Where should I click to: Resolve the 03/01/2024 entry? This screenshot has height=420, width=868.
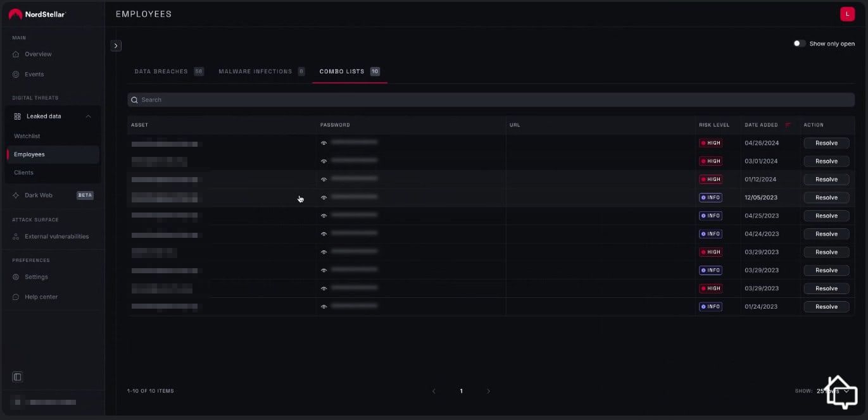[x=826, y=161]
